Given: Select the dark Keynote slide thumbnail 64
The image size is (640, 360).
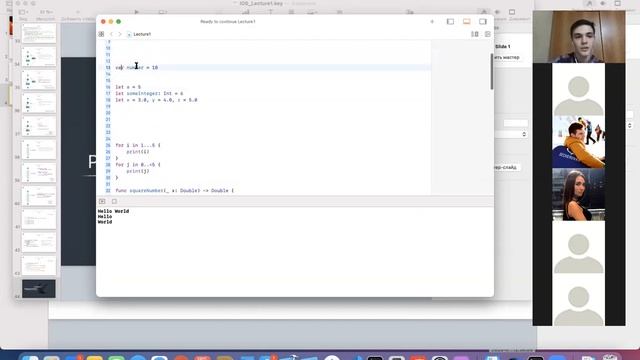Looking at the screenshot, I should [x=39, y=289].
